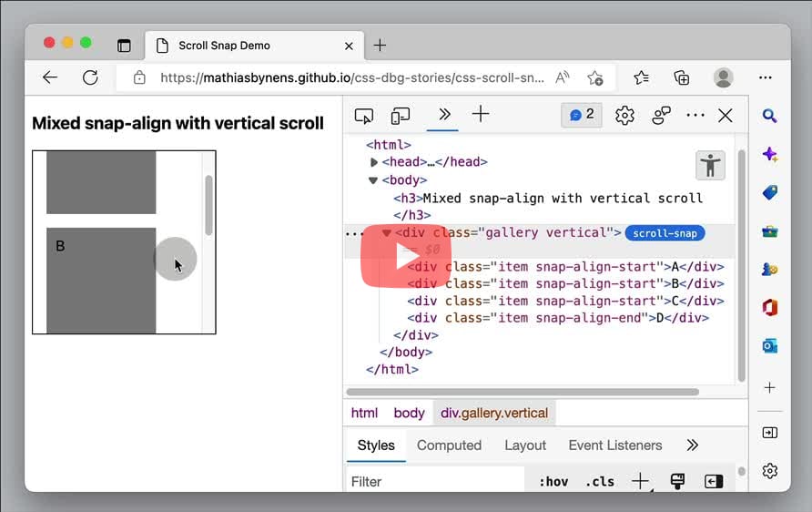Switch to the Styles tab

click(x=376, y=445)
